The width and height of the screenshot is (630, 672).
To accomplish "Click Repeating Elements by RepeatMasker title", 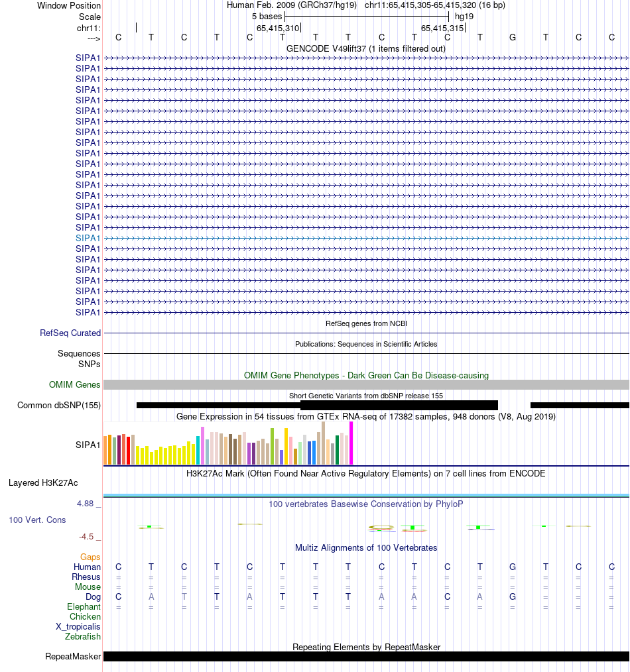I will click(366, 647).
